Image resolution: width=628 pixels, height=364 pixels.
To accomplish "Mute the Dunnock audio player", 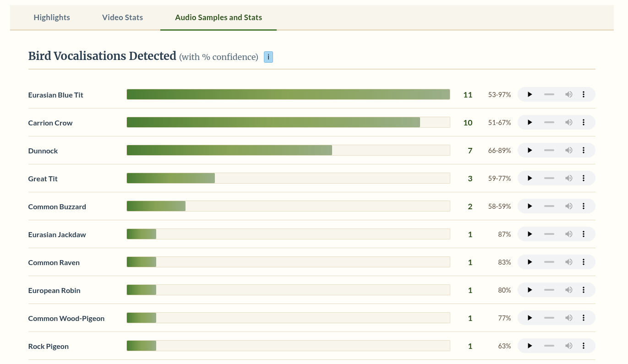I will (x=569, y=150).
